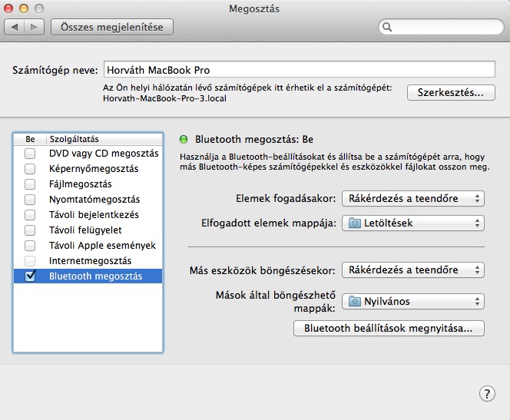Select Nyomtatómegosztás in services list
The image size is (510, 420).
click(88, 200)
